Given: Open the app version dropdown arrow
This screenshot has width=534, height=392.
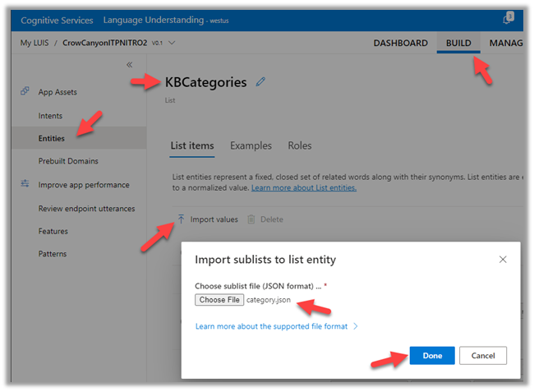Looking at the screenshot, I should click(172, 43).
